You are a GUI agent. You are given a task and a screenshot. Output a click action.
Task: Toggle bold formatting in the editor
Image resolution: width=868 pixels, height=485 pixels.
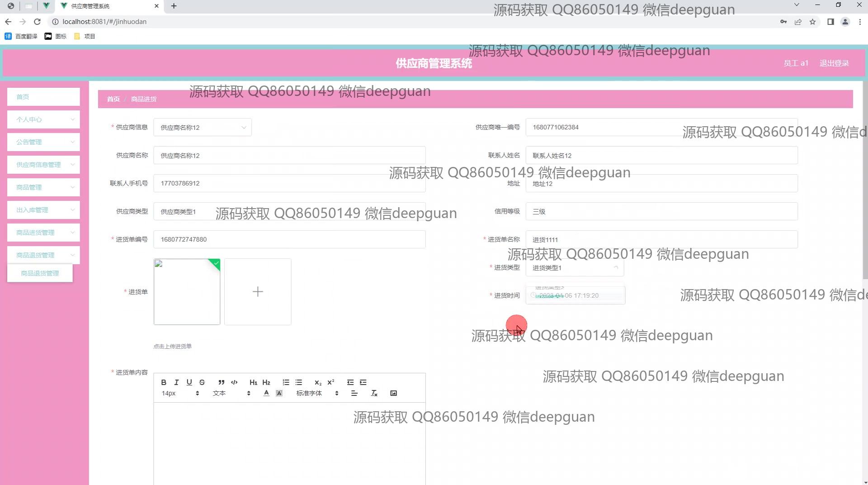click(x=164, y=382)
